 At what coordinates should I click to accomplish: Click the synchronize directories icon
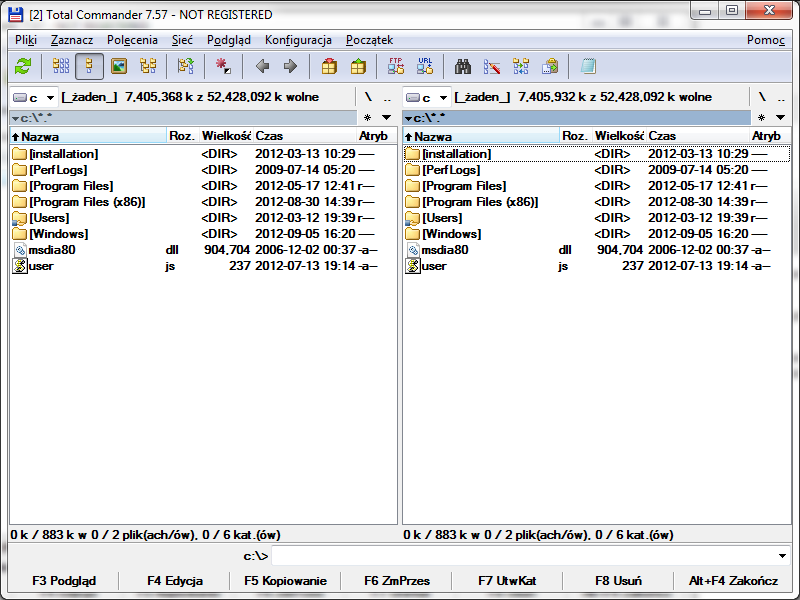(521, 66)
